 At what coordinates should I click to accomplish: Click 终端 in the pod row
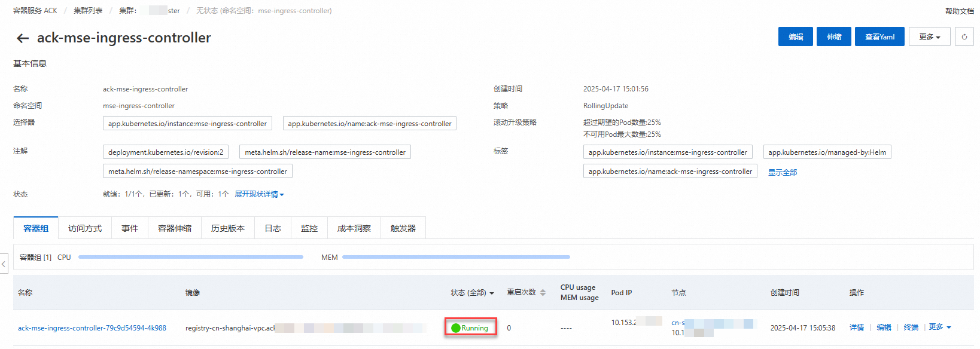click(911, 327)
